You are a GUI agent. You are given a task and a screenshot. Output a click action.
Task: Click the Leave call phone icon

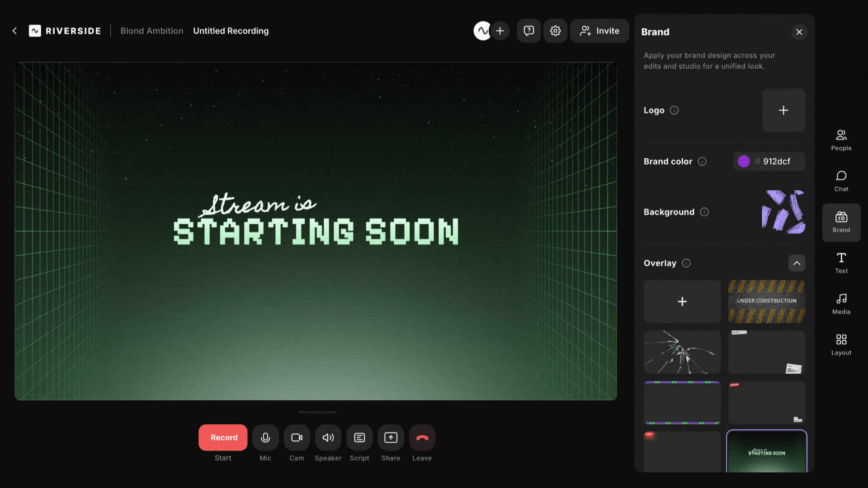(x=422, y=437)
